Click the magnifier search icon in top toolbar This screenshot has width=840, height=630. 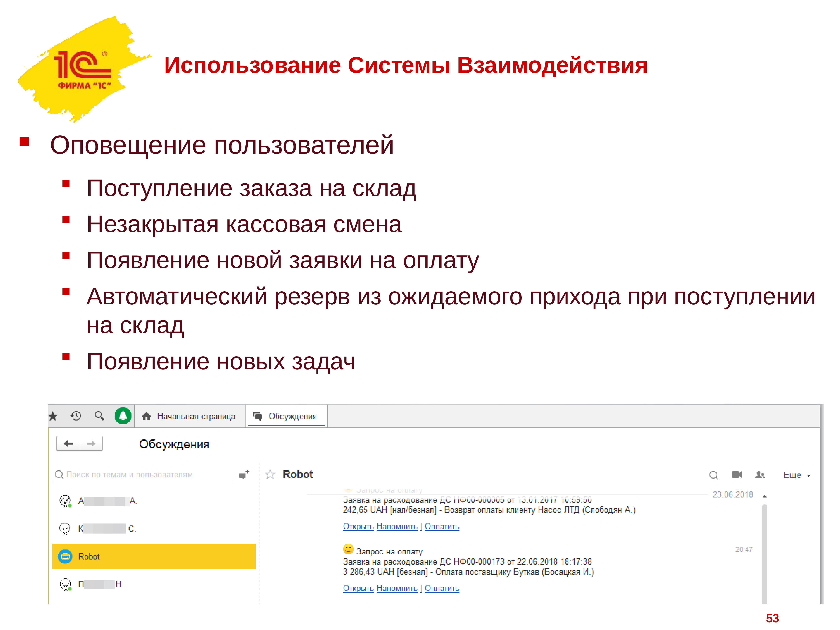tap(99, 416)
